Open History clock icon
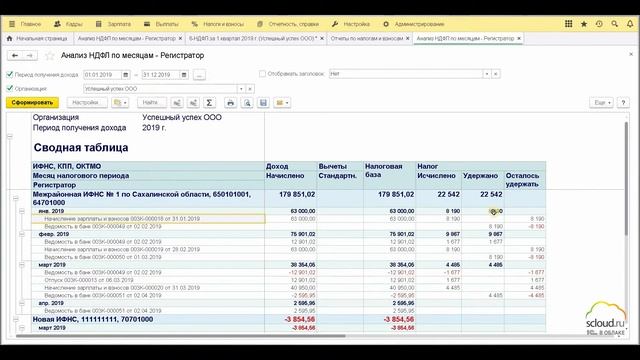The image size is (640, 360). tap(599, 24)
